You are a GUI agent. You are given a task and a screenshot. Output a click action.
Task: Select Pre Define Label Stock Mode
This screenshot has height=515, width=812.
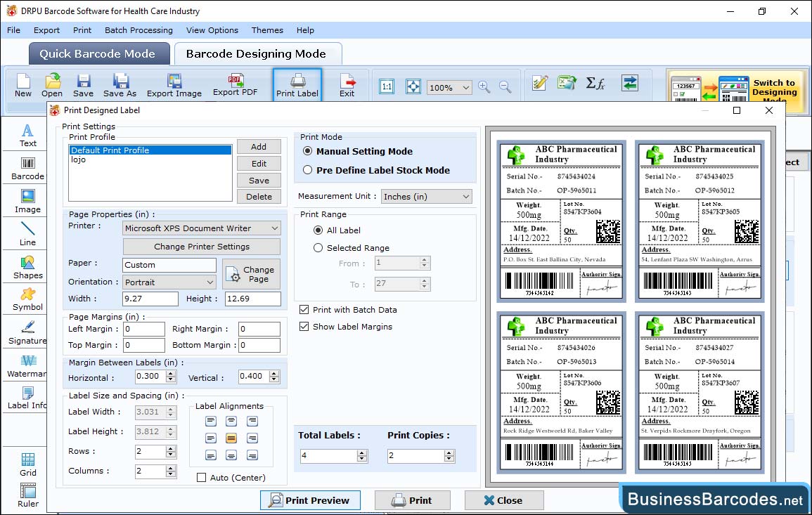tap(308, 170)
